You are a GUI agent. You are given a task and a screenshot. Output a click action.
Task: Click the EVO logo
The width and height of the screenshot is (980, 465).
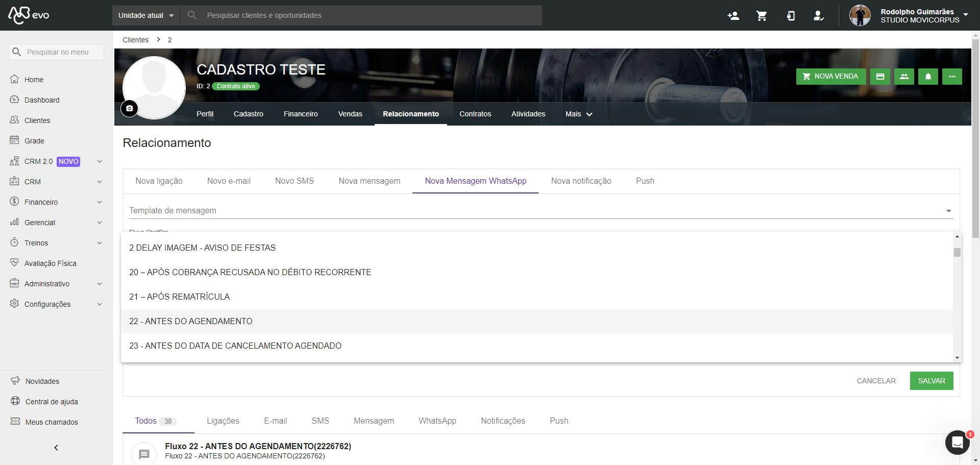point(29,15)
